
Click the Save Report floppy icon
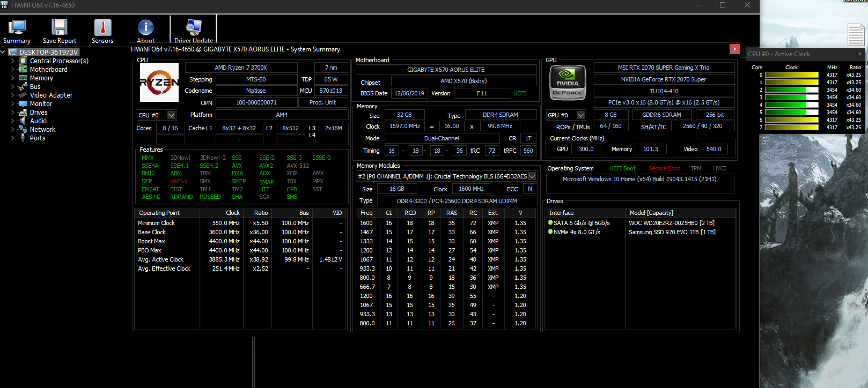tap(59, 27)
